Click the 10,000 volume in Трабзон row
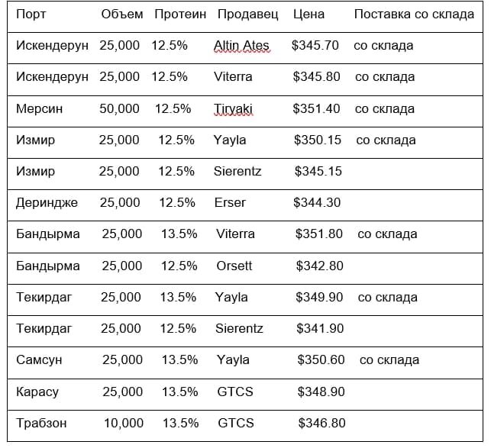491x448 pixels. (124, 424)
